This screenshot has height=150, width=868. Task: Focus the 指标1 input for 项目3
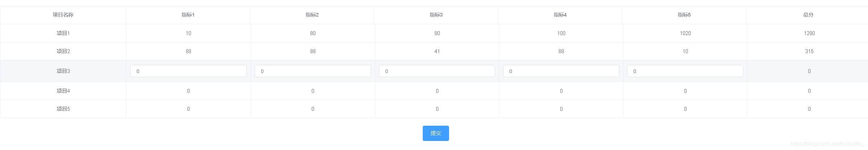pyautogui.click(x=188, y=71)
